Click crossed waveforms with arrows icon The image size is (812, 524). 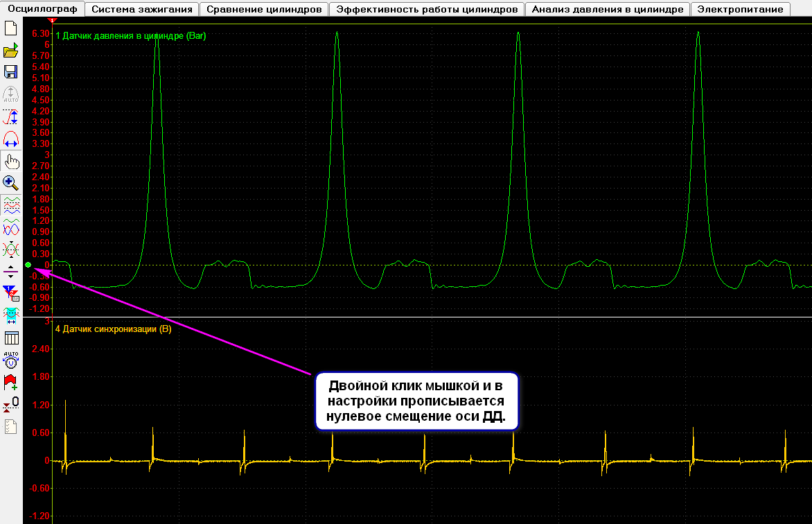pyautogui.click(x=11, y=250)
